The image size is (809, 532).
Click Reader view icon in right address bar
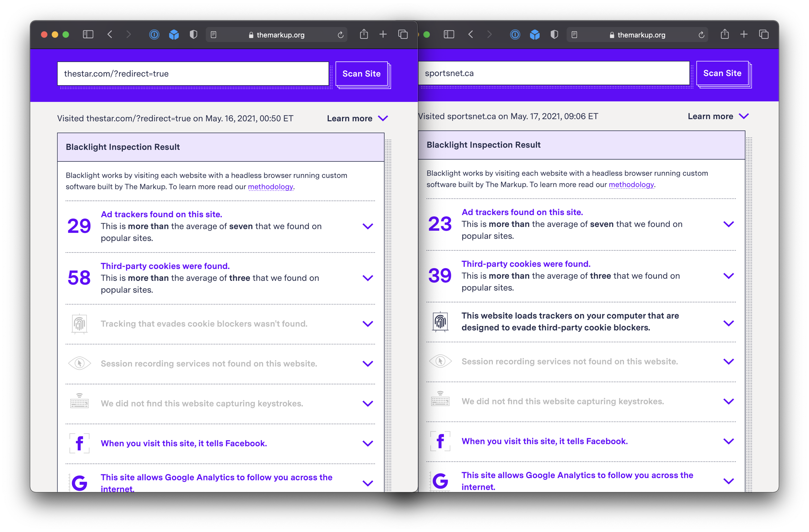(574, 35)
